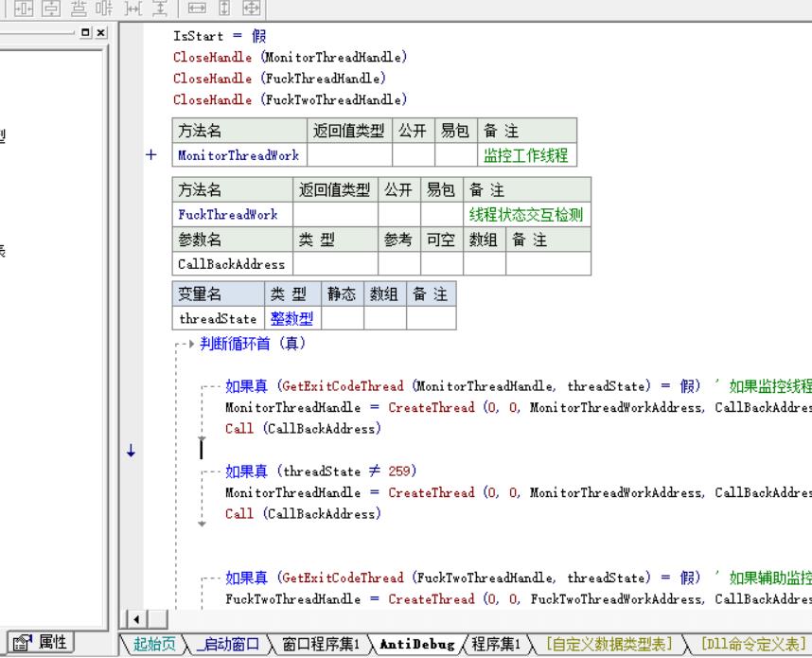Toggle 数组 cell for threadState variable
Viewport: 812px width, 658px height.
tap(385, 318)
